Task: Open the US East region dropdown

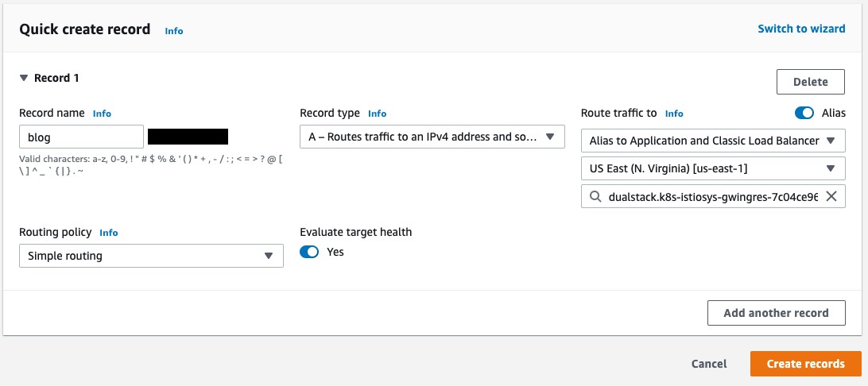Action: point(713,168)
